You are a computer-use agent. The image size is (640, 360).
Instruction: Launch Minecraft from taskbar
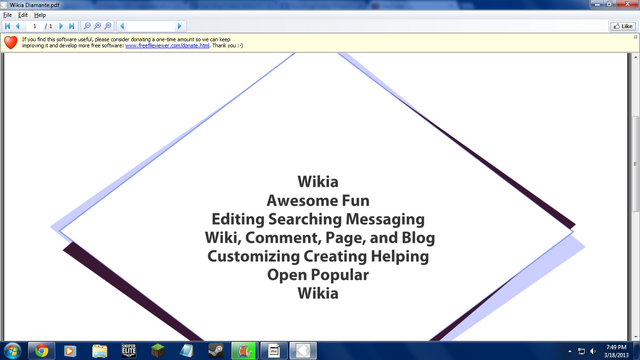pyautogui.click(x=158, y=351)
